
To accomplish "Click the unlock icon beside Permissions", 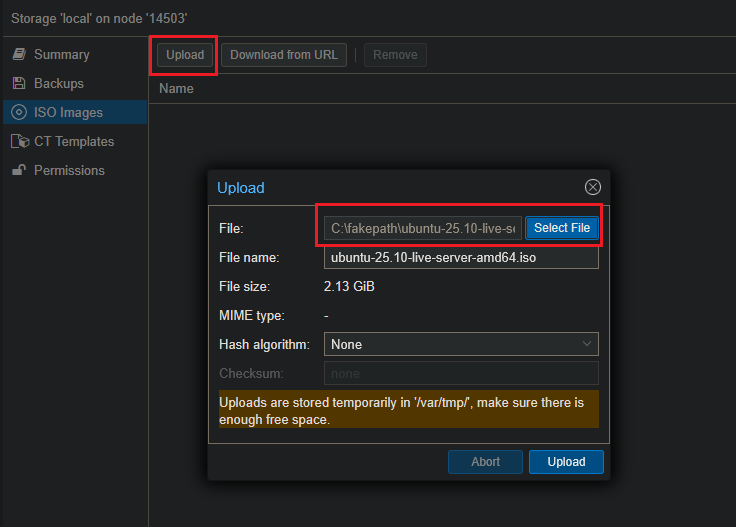I will pos(19,170).
